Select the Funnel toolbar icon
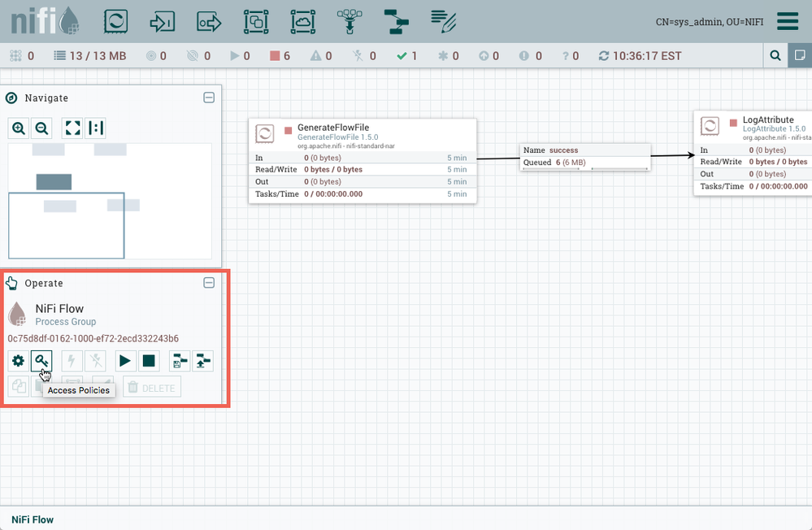Screen dimensions: 812x530 pyautogui.click(x=350, y=22)
